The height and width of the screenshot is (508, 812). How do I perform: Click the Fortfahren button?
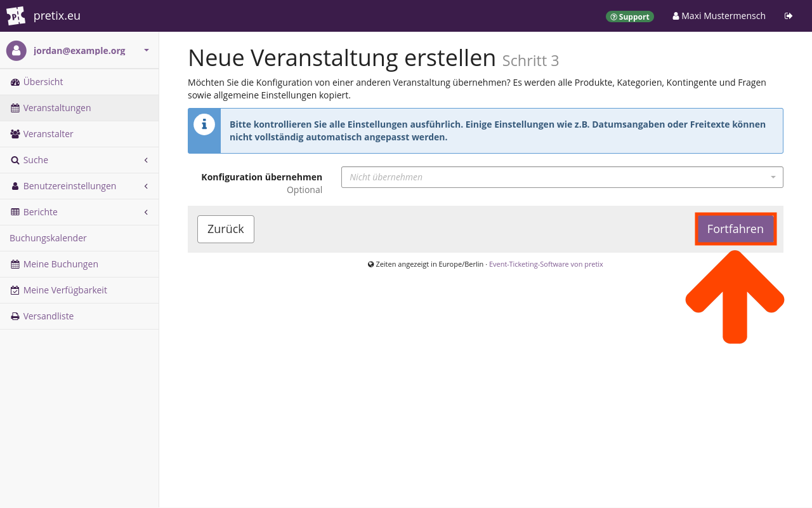point(735,229)
